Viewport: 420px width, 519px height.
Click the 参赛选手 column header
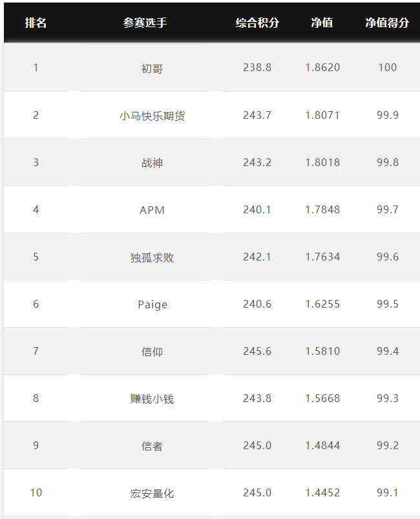[x=145, y=23]
